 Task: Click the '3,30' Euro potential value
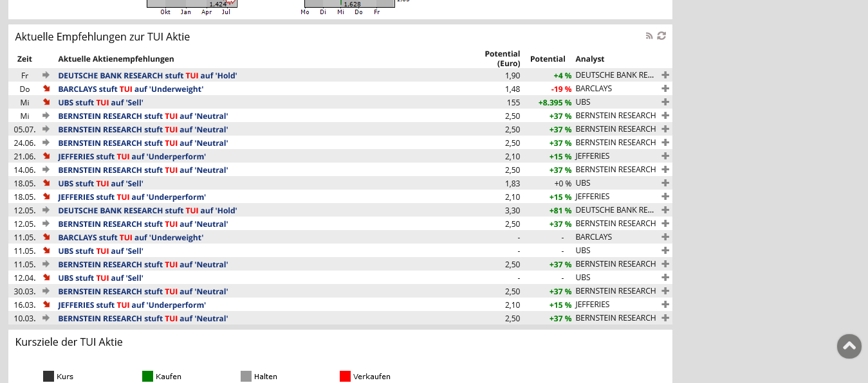coord(513,211)
